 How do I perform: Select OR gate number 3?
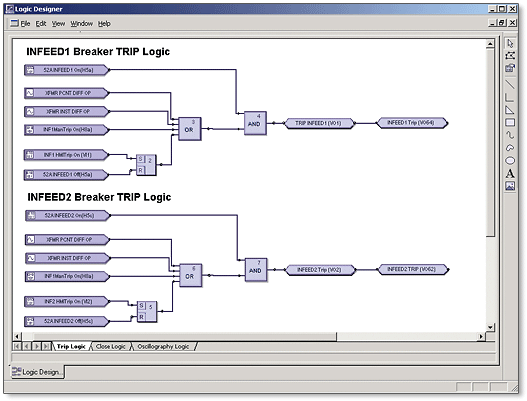[190, 129]
